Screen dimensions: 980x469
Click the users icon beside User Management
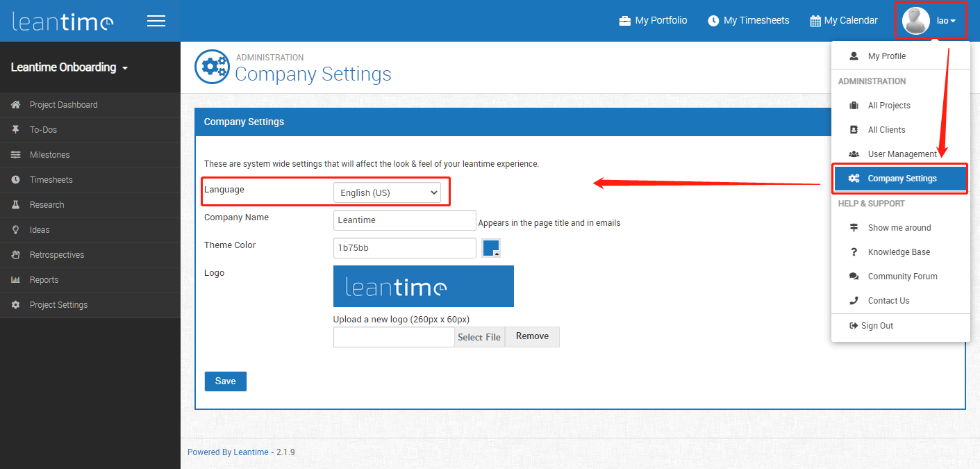[x=854, y=154]
